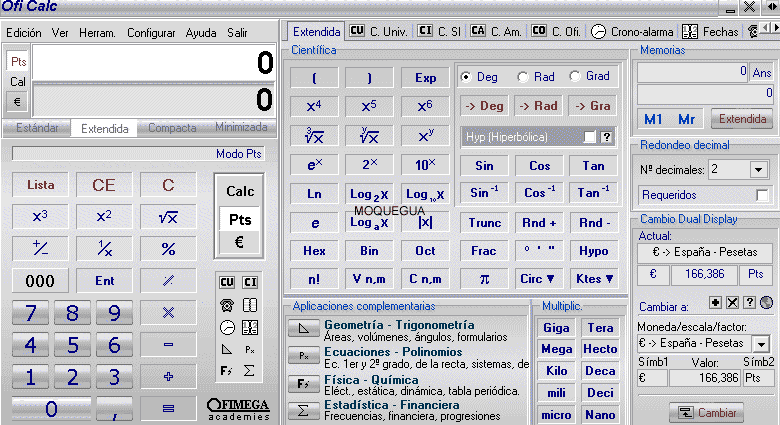Open the Configurar menu
The width and height of the screenshot is (780, 425).
(x=151, y=33)
